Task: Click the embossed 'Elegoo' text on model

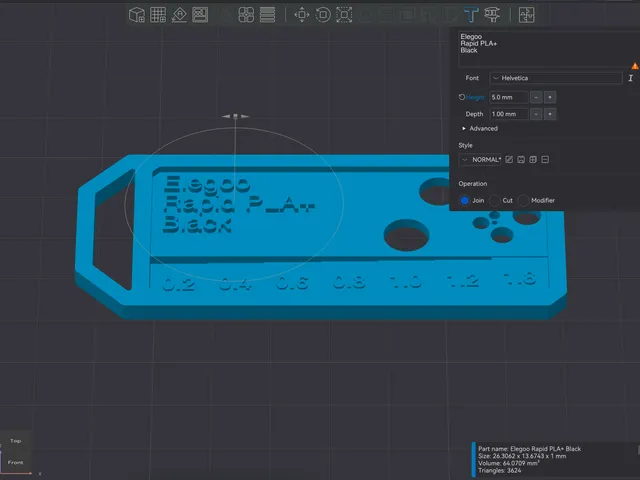Action: click(207, 184)
